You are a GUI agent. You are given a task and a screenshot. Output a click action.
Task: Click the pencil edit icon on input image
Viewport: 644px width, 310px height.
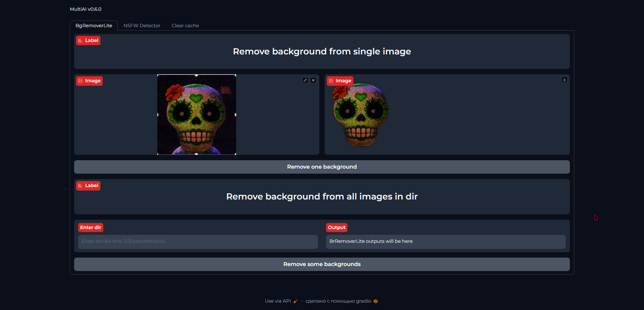pyautogui.click(x=305, y=80)
